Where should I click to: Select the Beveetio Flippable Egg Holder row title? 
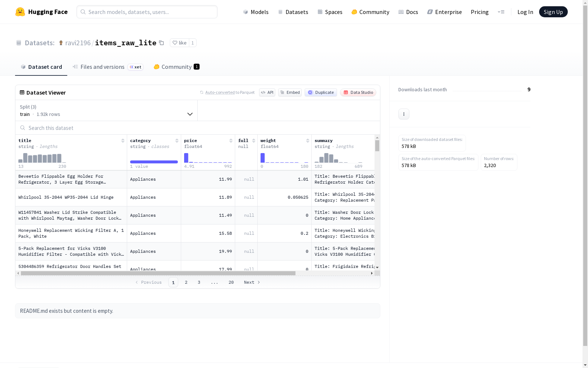pyautogui.click(x=71, y=179)
